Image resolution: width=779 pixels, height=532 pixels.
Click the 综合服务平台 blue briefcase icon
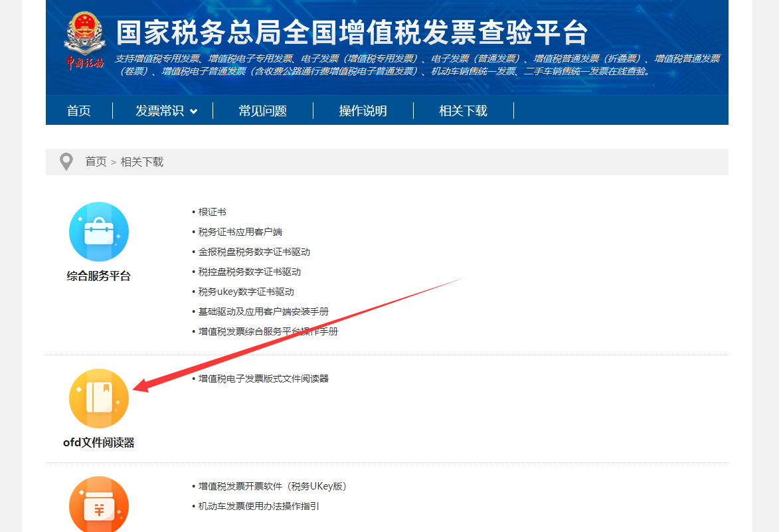pyautogui.click(x=98, y=232)
